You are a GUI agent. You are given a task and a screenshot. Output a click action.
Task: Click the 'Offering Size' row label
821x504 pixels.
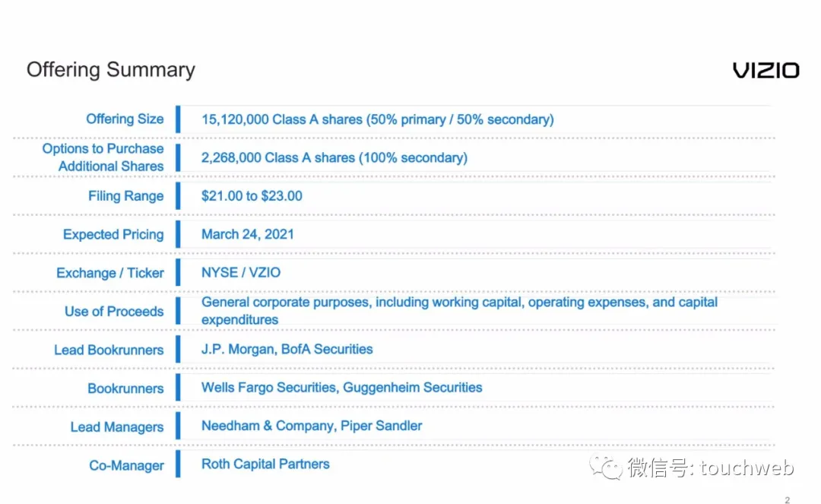(x=125, y=119)
